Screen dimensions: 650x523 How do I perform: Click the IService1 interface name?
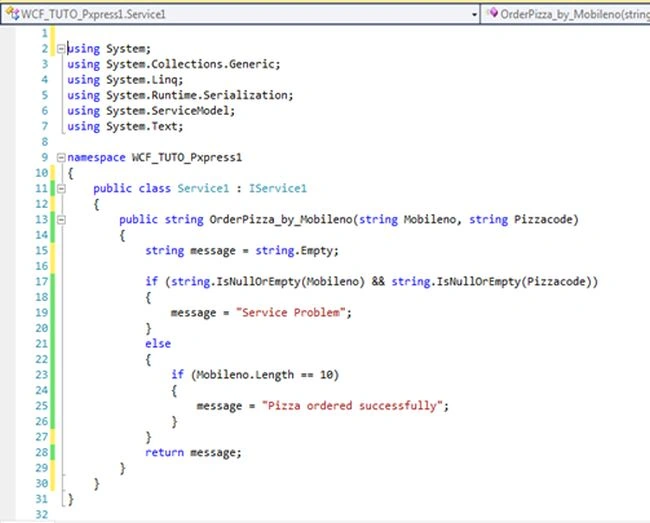pos(277,189)
